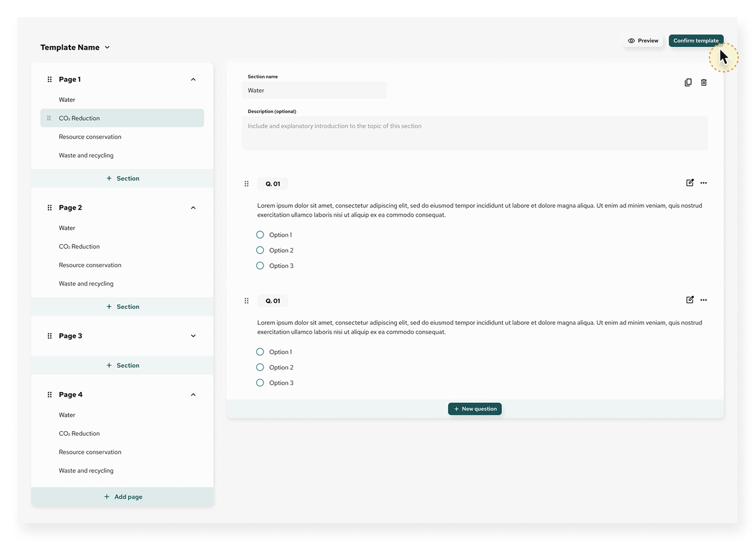Select Option 1 in the second question

click(260, 352)
